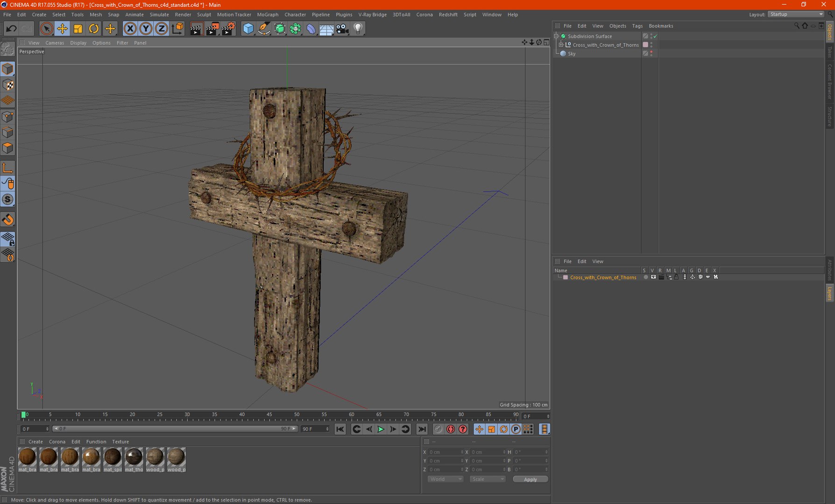This screenshot has height=504, width=835.
Task: Select the Move tool
Action: (x=62, y=28)
